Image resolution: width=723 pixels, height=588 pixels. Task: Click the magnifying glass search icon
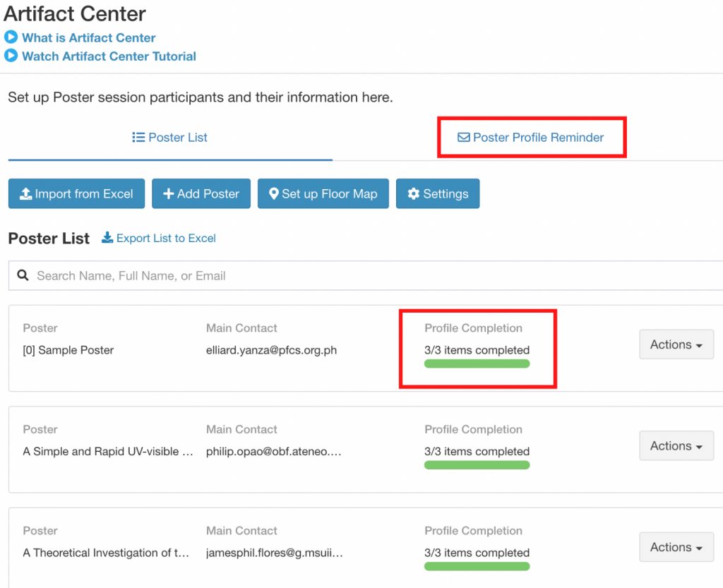(23, 275)
